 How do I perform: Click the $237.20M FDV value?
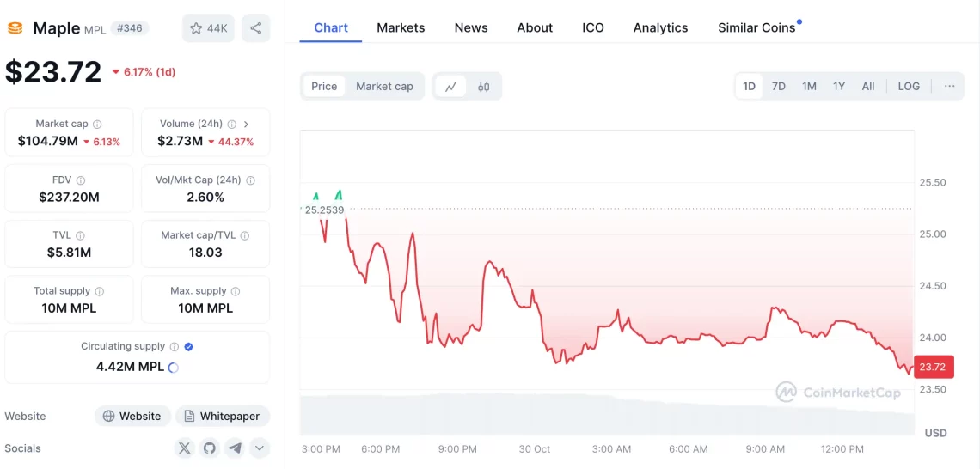(69, 198)
